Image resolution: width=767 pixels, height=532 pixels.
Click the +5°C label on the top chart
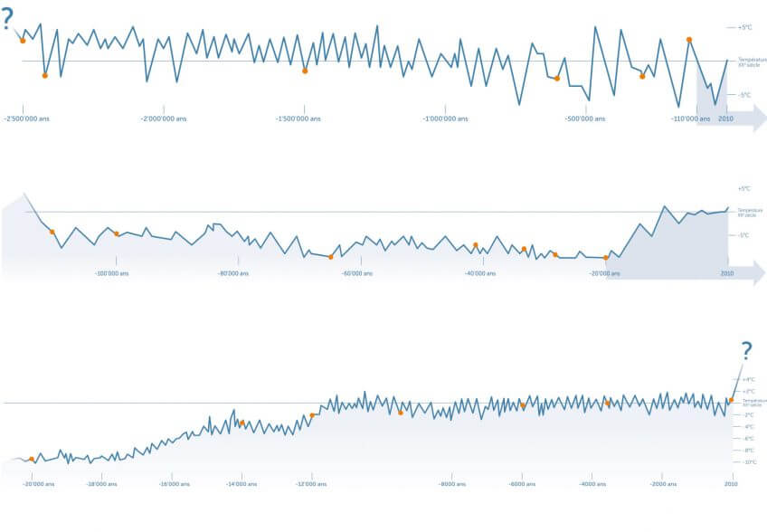point(745,27)
